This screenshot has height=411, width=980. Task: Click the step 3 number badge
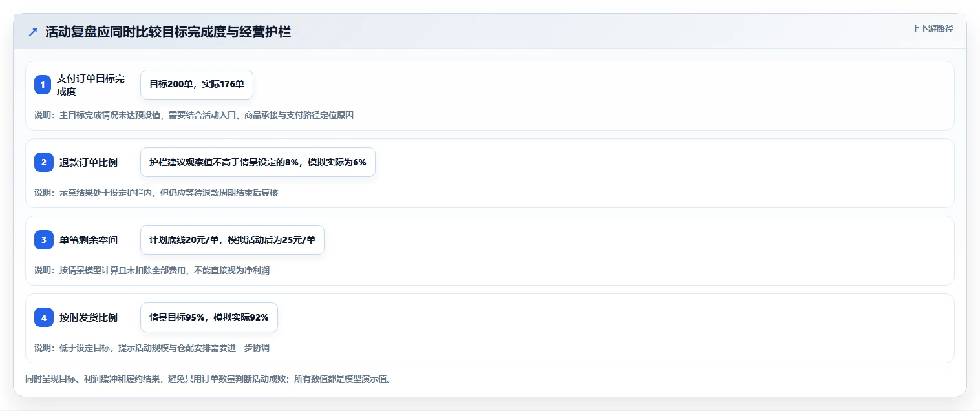(44, 240)
